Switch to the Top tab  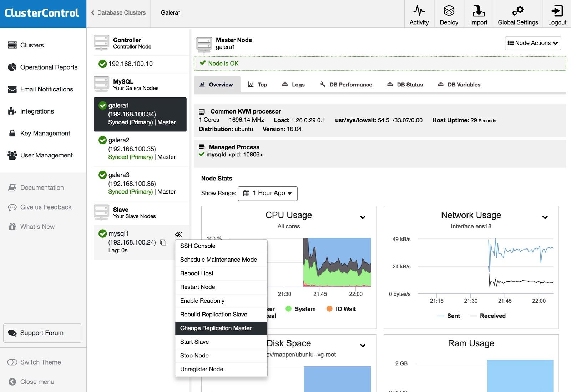point(257,85)
